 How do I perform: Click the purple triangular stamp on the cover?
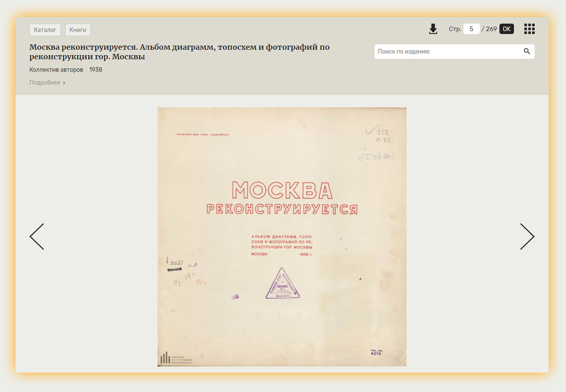tap(282, 284)
